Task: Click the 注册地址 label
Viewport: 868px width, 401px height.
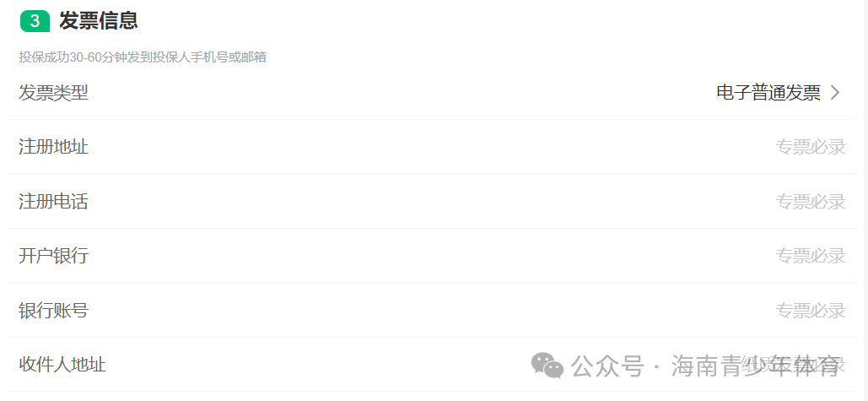Action: pyautogui.click(x=54, y=147)
